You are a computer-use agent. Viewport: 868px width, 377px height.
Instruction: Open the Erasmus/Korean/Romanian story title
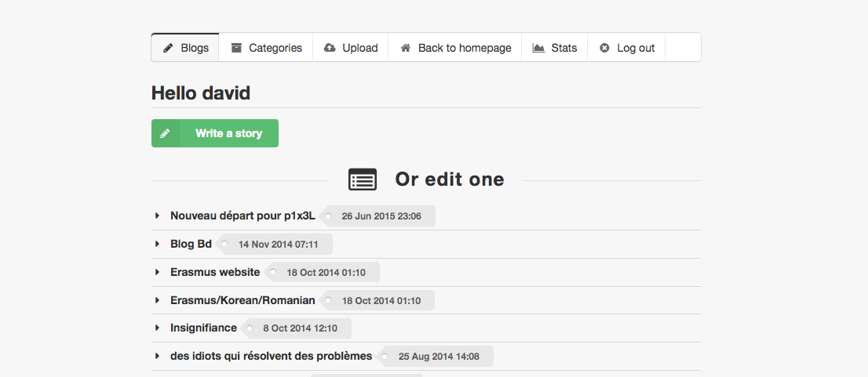click(243, 300)
